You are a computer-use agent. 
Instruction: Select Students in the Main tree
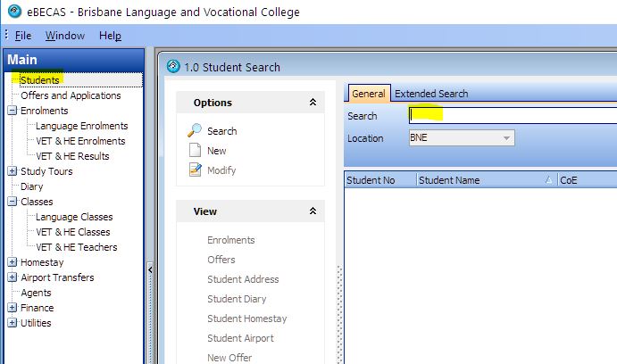[x=39, y=80]
